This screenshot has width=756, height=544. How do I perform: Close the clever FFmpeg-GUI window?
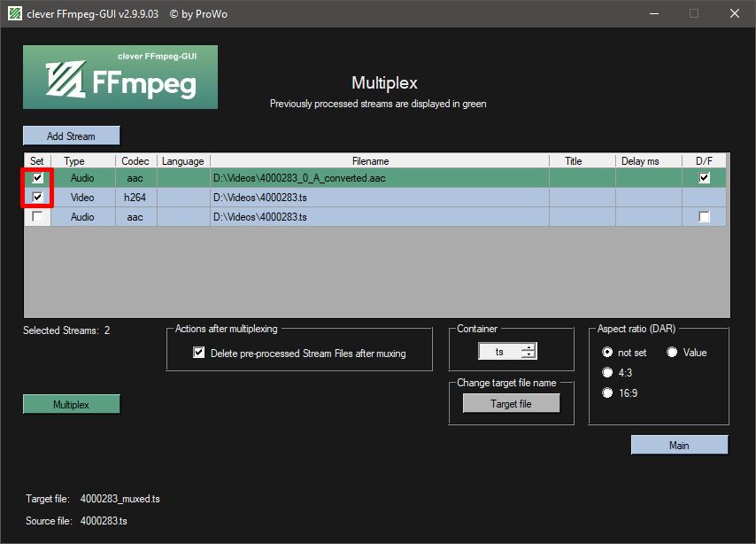pyautogui.click(x=734, y=13)
